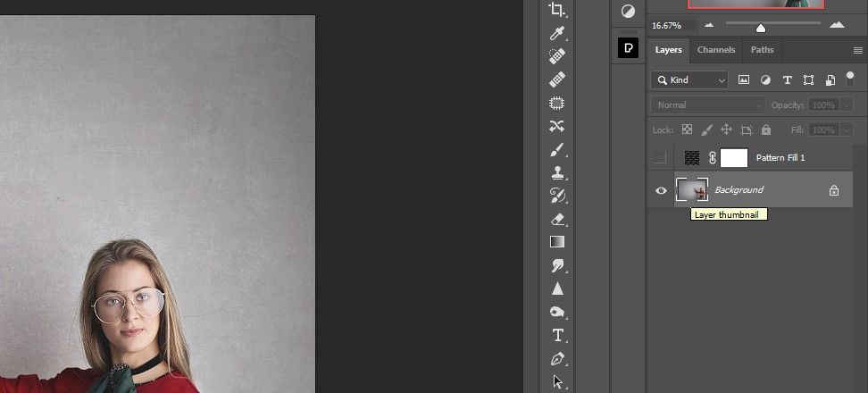The width and height of the screenshot is (868, 393).
Task: Select the Content-Aware Move tool
Action: click(x=557, y=126)
